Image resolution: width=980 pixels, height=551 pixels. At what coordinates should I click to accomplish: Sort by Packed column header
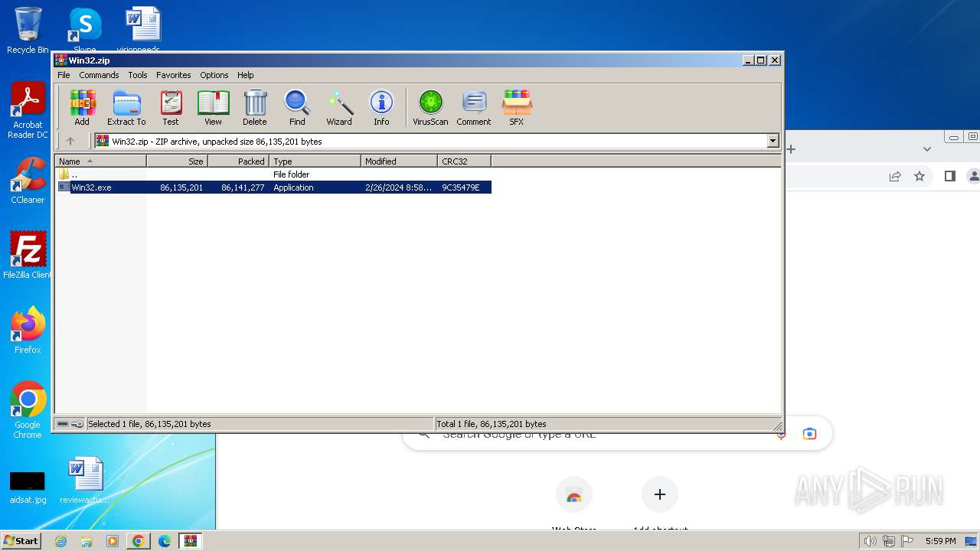(x=238, y=161)
